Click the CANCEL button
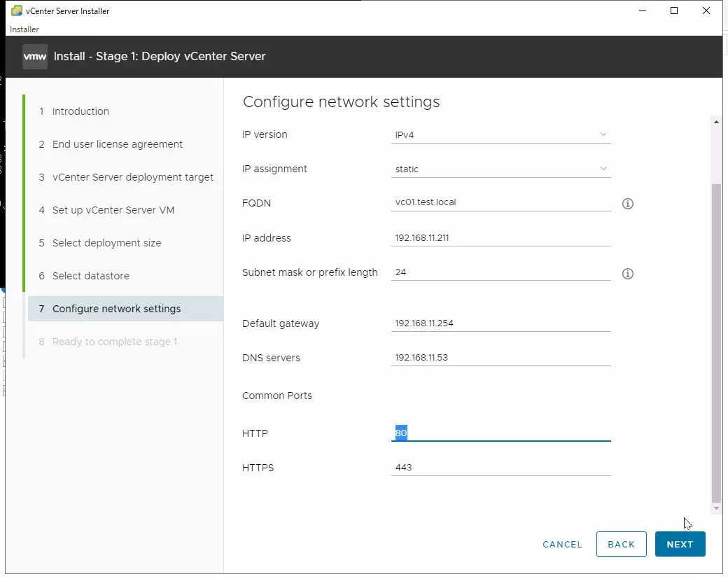Image resolution: width=728 pixels, height=579 pixels. tap(562, 544)
